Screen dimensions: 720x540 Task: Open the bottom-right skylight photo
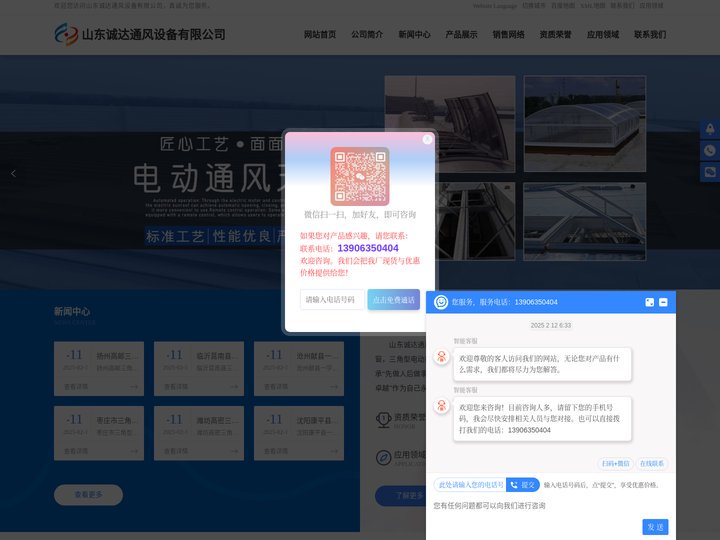[x=585, y=221]
